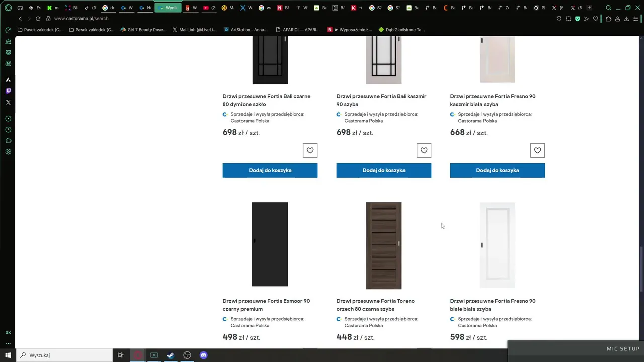Image resolution: width=644 pixels, height=362 pixels.
Task: Open History from the sidebar clock icon
Action: [x=8, y=130]
